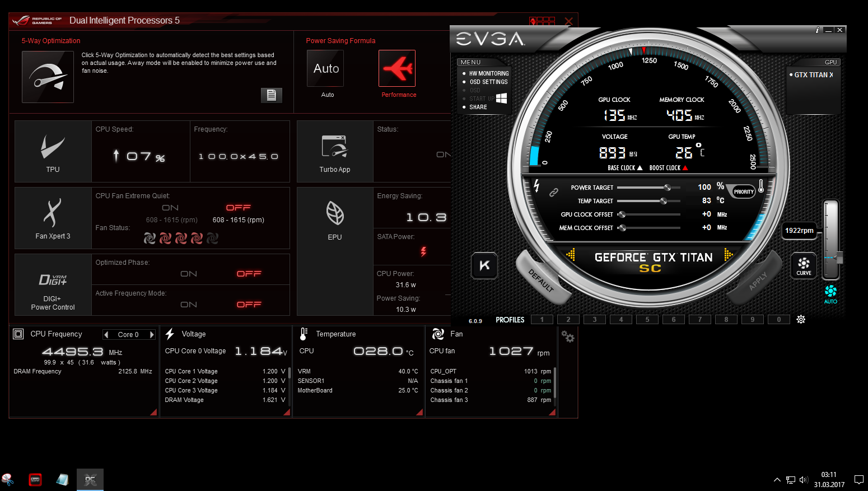Show hidden system tray icons chevron
This screenshot has width=868, height=491.
[x=777, y=480]
